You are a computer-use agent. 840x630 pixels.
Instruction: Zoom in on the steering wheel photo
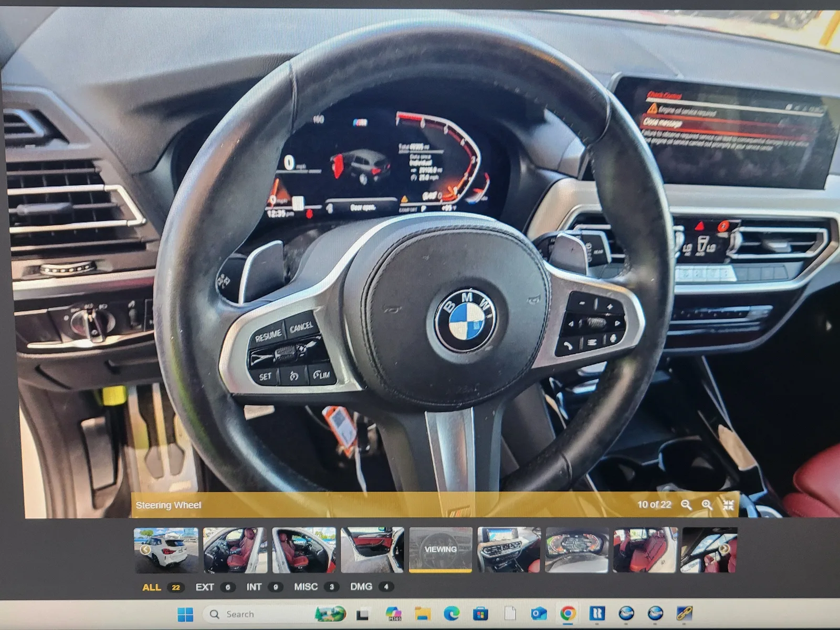click(x=707, y=505)
